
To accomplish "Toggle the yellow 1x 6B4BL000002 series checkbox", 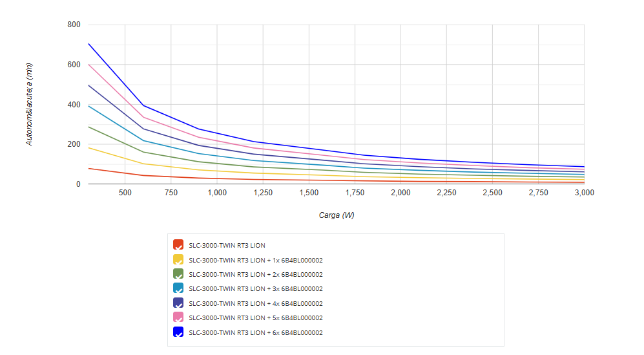I will (178, 260).
